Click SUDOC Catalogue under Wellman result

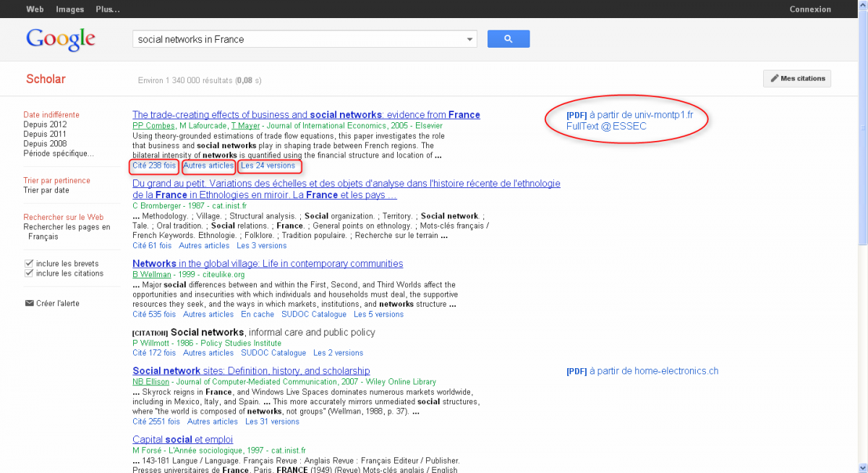click(x=314, y=314)
